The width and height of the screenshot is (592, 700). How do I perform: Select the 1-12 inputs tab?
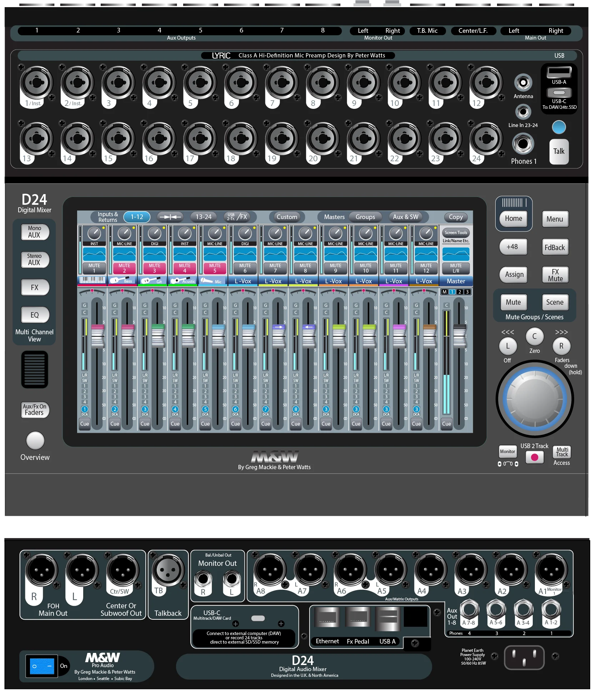pyautogui.click(x=137, y=217)
